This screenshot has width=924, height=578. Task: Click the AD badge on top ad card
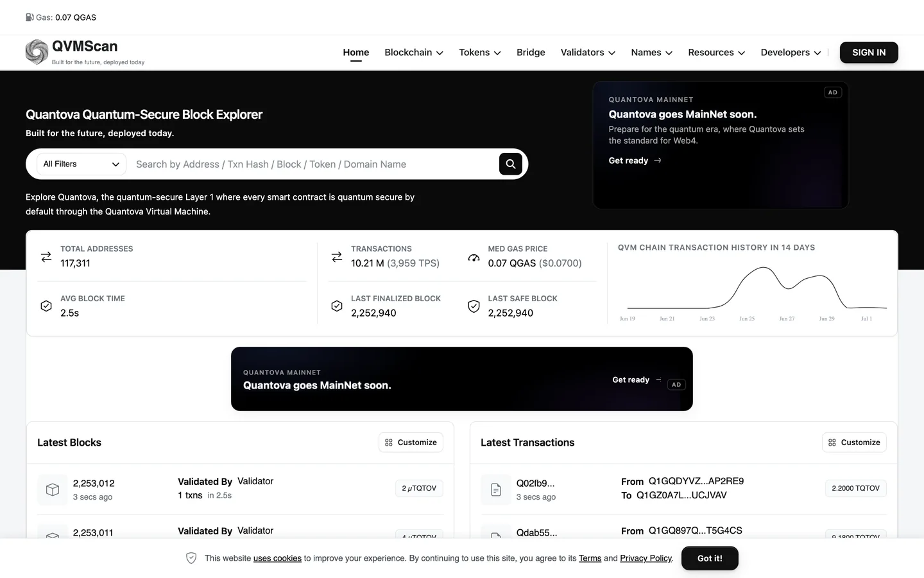(832, 92)
